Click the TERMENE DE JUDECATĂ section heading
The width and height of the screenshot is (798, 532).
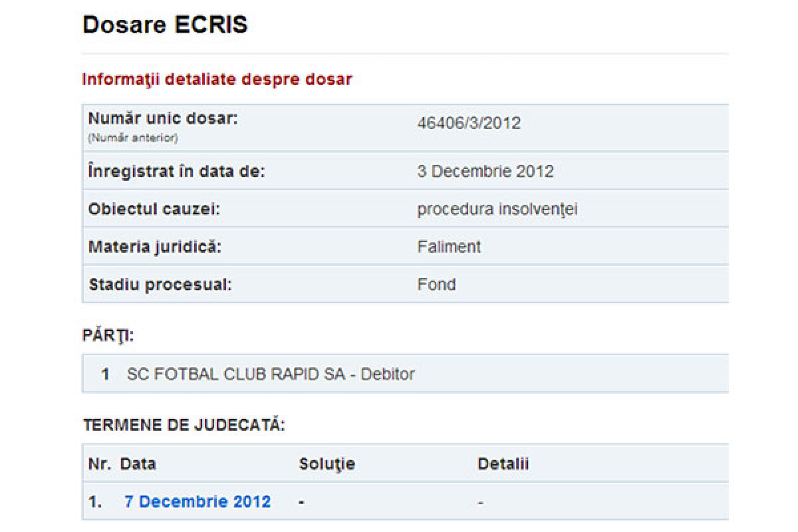184,425
